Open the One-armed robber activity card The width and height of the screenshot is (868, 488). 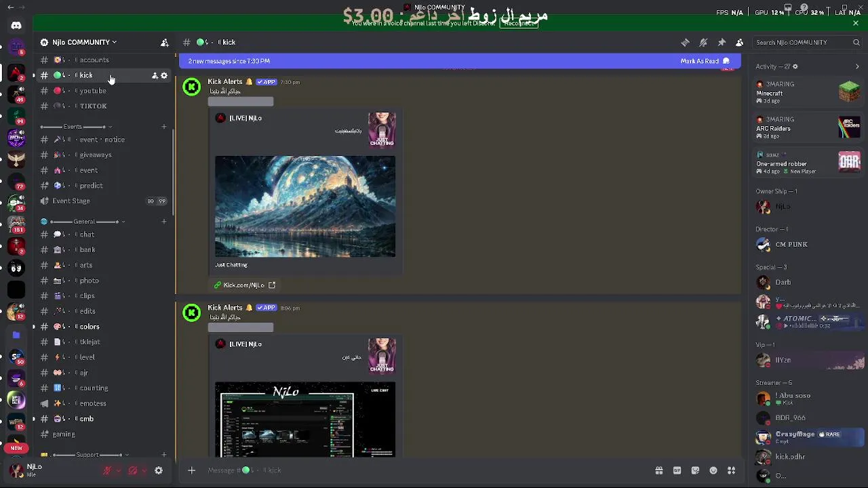point(808,163)
